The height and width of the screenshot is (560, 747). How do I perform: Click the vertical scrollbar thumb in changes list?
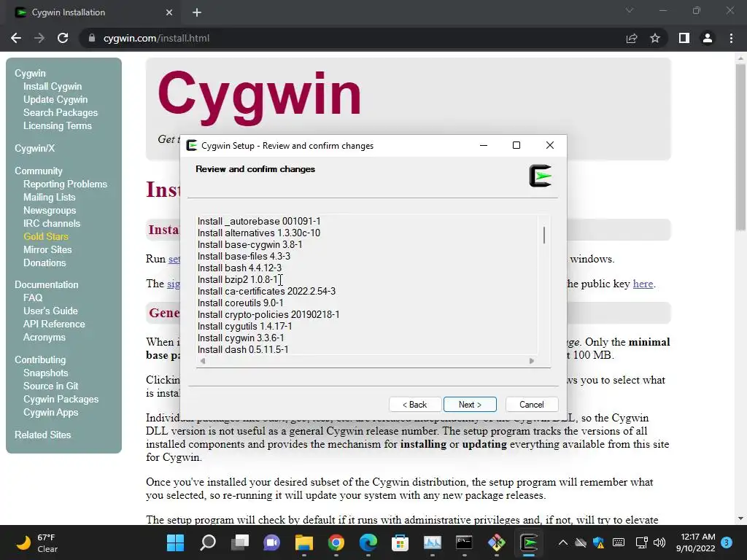tap(544, 236)
